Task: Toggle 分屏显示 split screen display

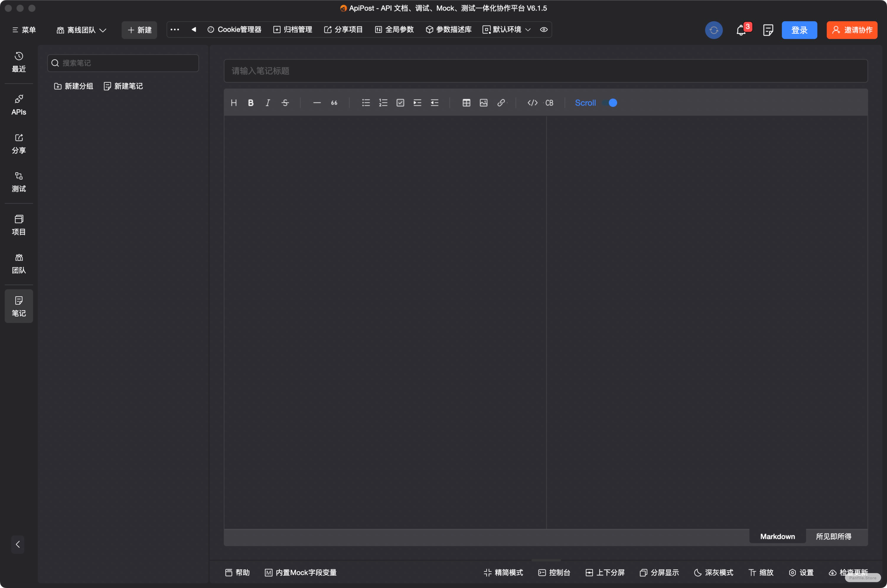Action: [659, 573]
